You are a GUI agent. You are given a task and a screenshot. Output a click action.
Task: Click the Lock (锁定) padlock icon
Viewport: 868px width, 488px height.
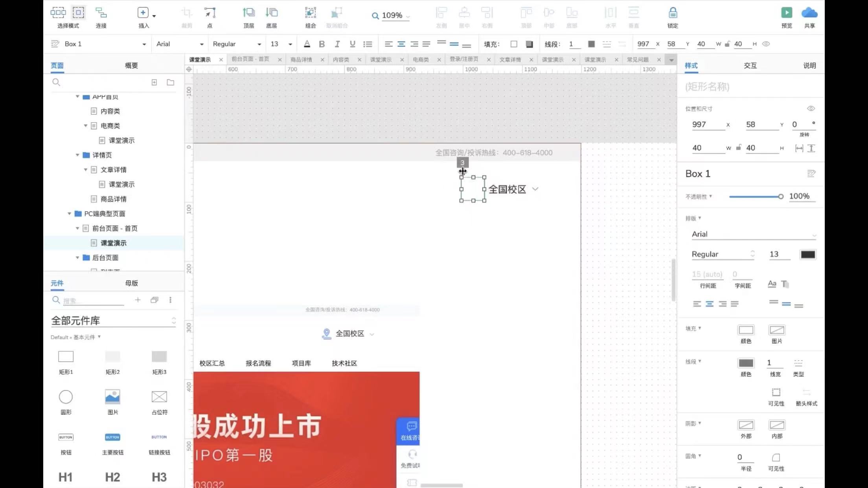click(673, 13)
